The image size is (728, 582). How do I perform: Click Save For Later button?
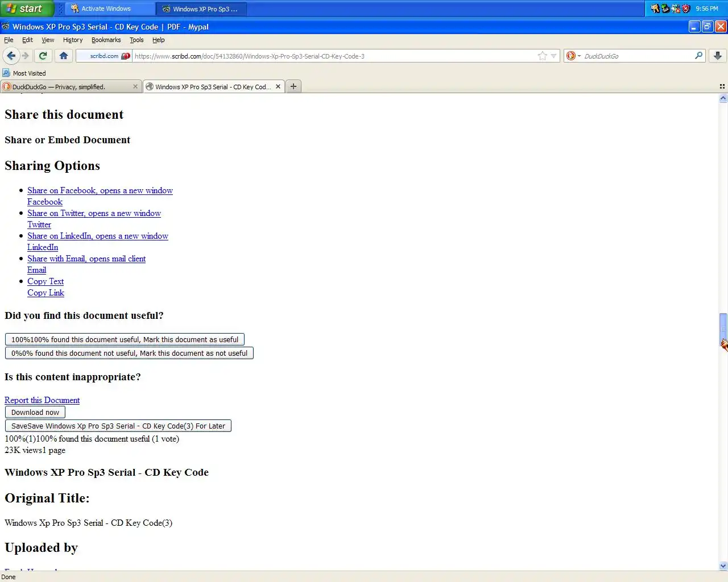point(118,426)
